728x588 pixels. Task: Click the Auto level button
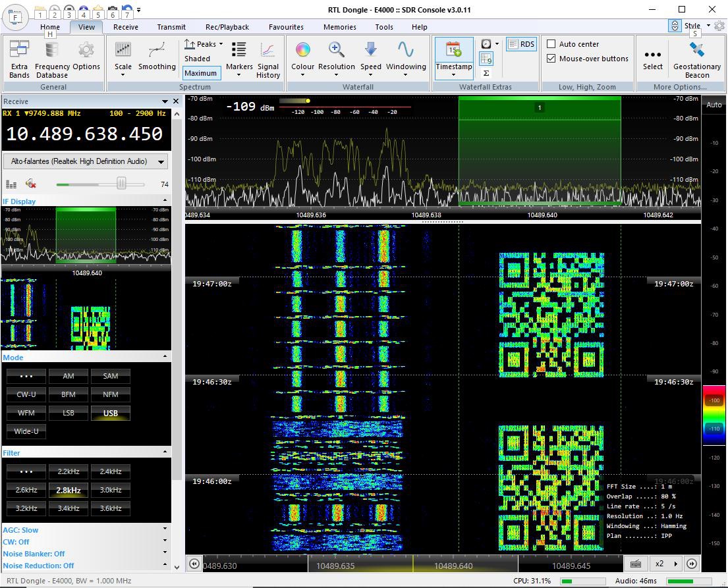point(714,105)
